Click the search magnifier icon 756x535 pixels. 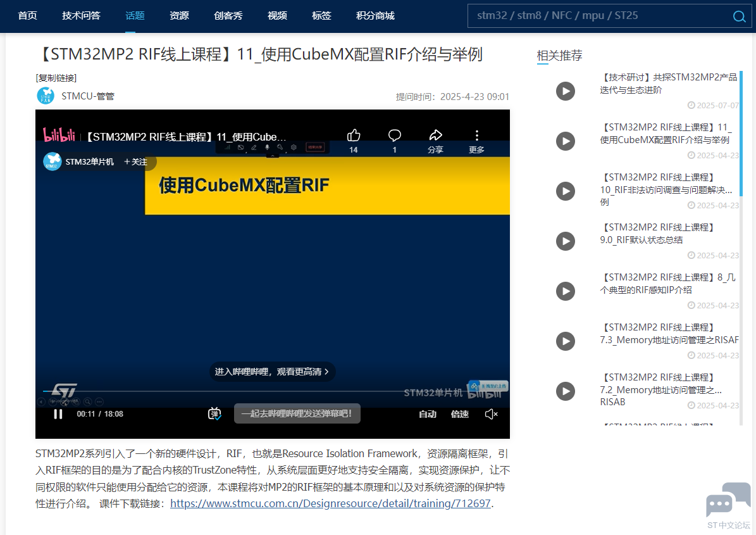coord(739,16)
